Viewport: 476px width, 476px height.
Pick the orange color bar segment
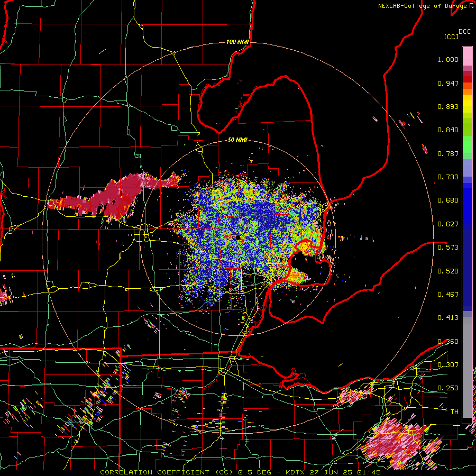coord(467,91)
